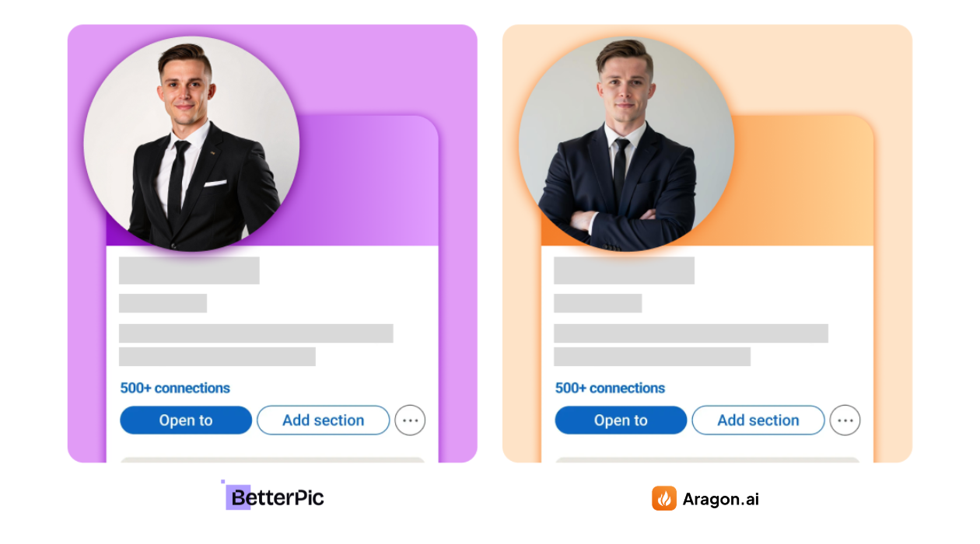Open 500+ connections link on orange card

610,388
